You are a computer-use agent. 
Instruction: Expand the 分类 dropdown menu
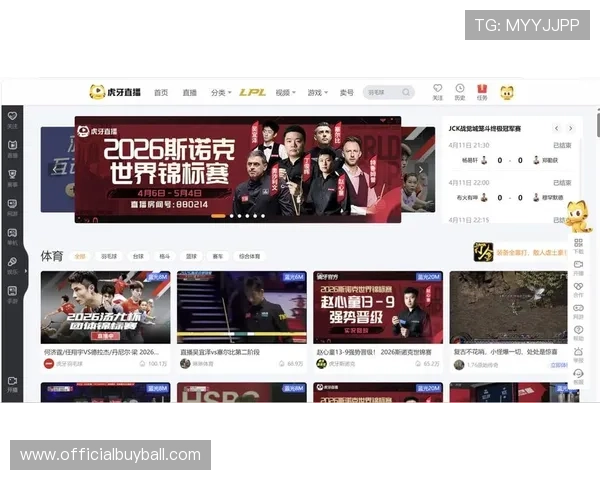pos(221,92)
